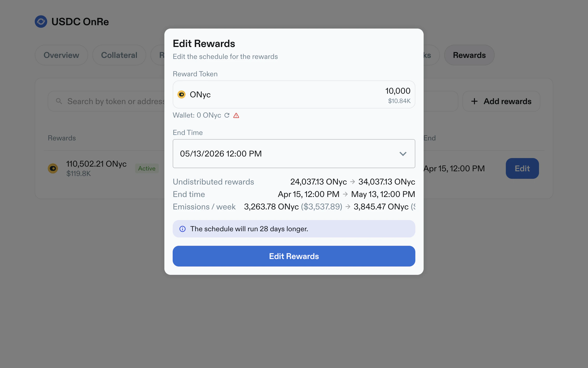Viewport: 588px width, 368px height.
Task: Switch to the Overview tab
Action: point(61,55)
